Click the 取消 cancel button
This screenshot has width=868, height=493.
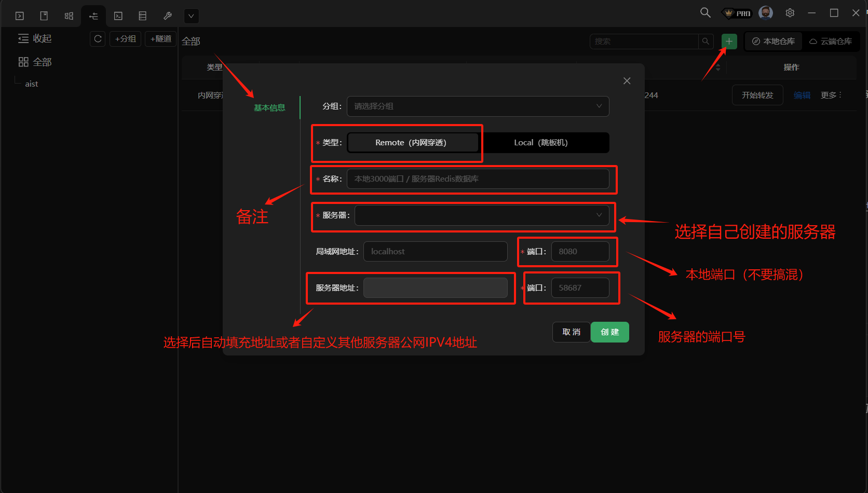[571, 332]
